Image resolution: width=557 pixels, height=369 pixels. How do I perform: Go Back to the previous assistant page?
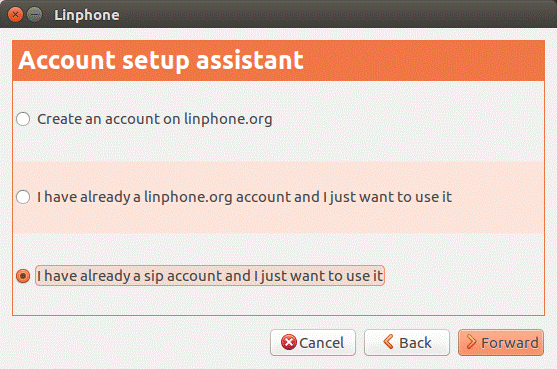coord(407,342)
